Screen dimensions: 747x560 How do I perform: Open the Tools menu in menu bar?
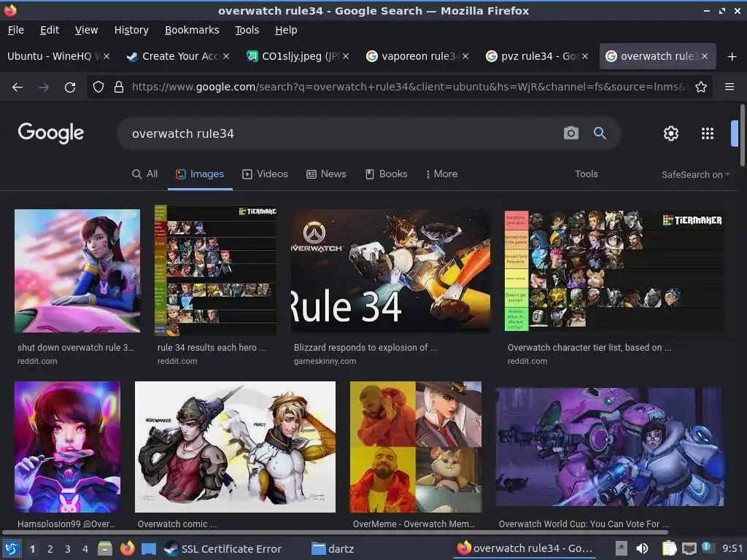pos(247,30)
